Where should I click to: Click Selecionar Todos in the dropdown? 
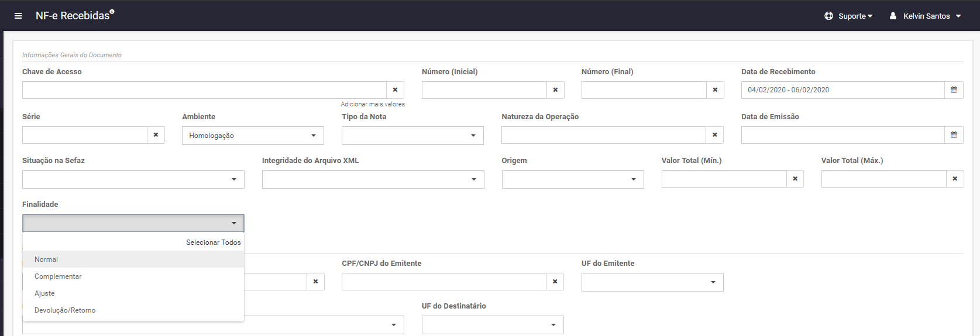(x=214, y=243)
